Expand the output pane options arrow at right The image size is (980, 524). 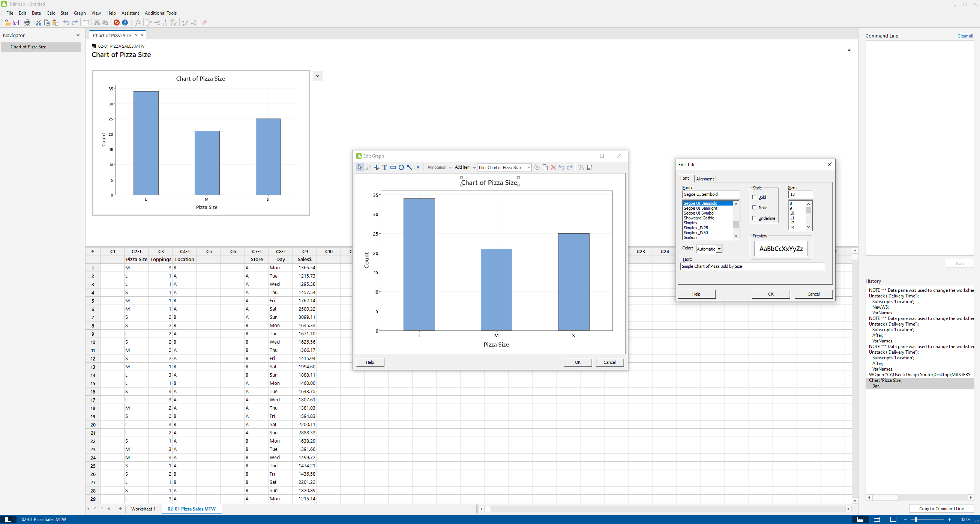click(849, 50)
